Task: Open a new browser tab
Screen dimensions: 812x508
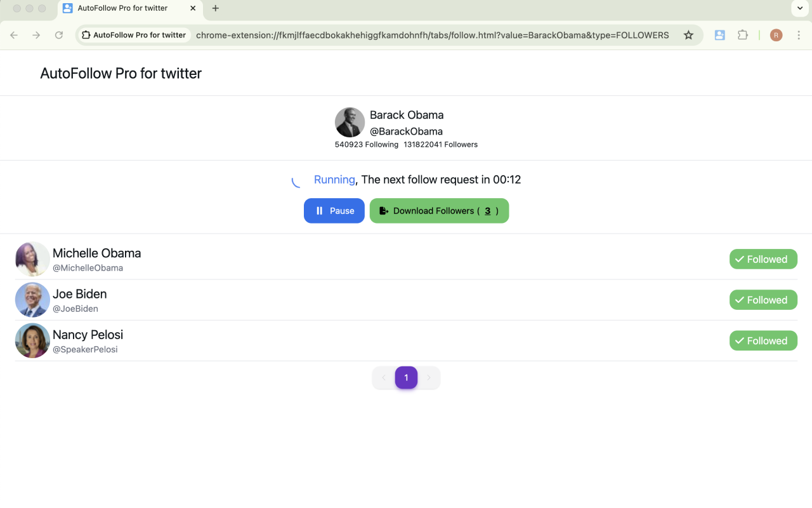Action: (x=216, y=8)
